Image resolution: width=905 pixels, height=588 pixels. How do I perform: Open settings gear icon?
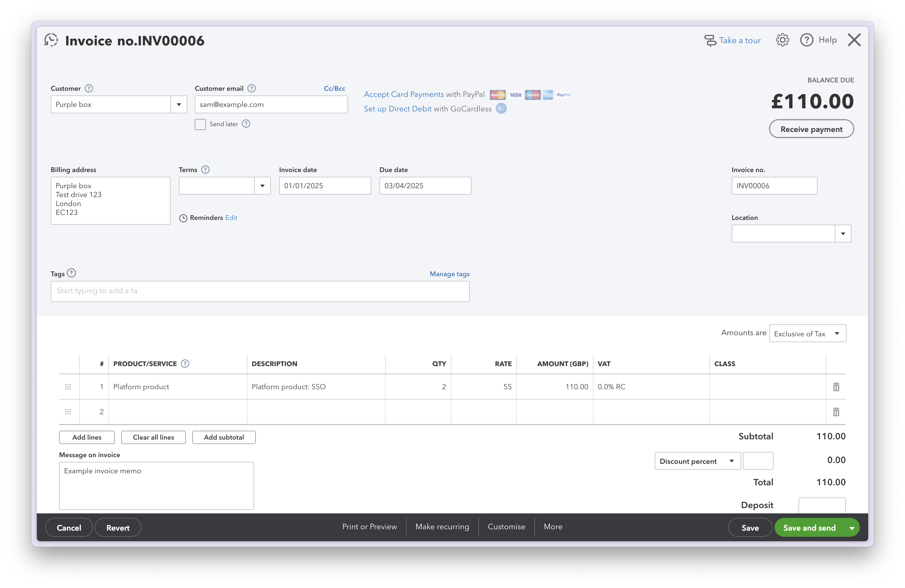click(x=782, y=40)
